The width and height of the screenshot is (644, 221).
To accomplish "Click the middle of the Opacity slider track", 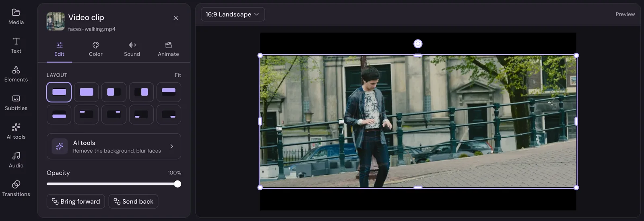I will click(114, 184).
